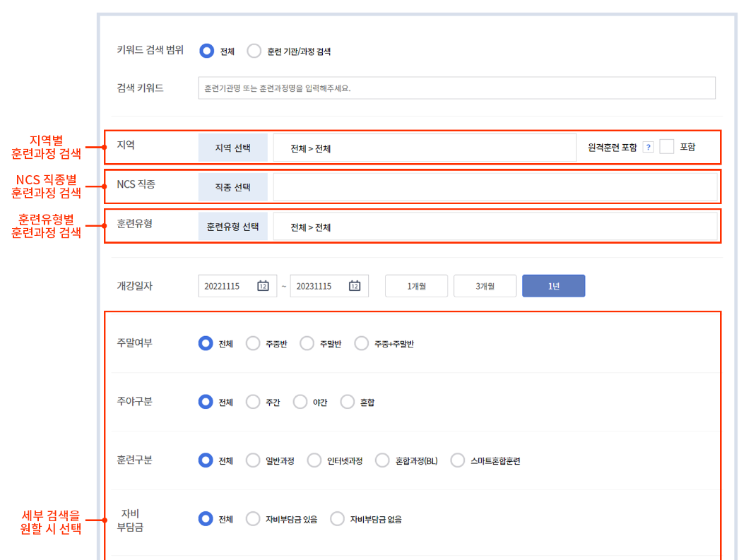The image size is (746, 560).
Task: Pick 야간 under 주야구분
Action: [x=300, y=401]
